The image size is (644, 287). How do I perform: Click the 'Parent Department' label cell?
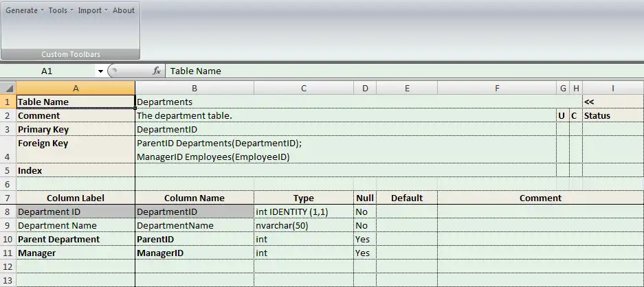pyautogui.click(x=76, y=240)
